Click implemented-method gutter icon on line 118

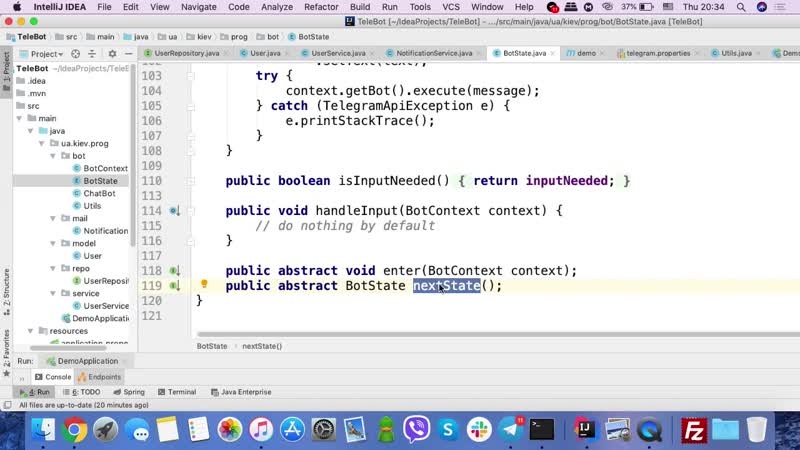pos(174,271)
